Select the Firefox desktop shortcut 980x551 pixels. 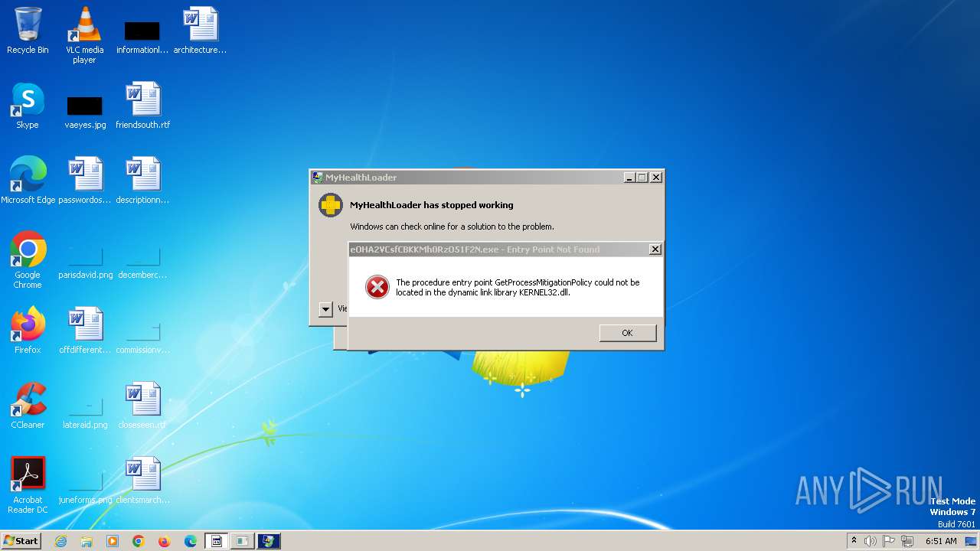(28, 331)
